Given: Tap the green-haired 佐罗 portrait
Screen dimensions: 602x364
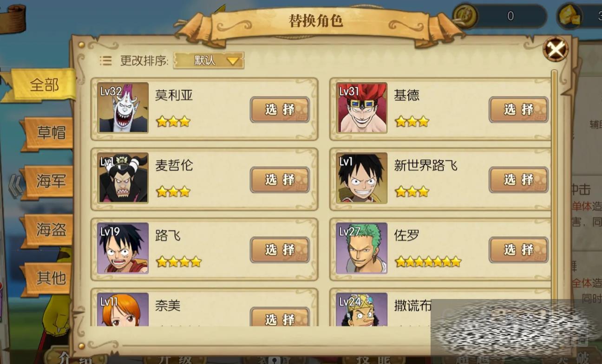Looking at the screenshot, I should [x=362, y=248].
